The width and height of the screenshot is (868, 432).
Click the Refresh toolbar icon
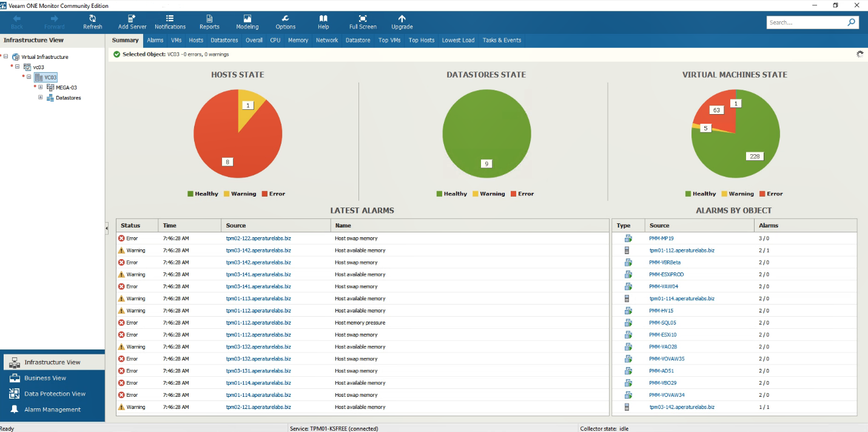[92, 23]
